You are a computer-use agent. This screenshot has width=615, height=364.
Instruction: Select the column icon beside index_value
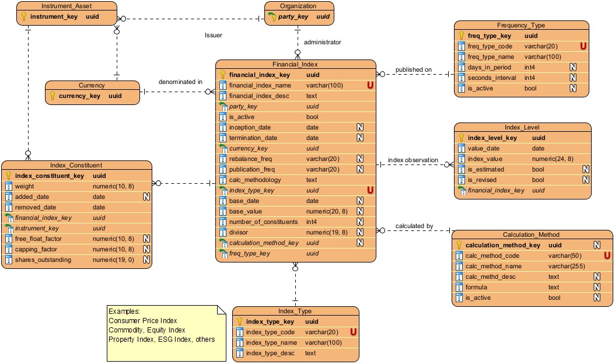click(461, 159)
